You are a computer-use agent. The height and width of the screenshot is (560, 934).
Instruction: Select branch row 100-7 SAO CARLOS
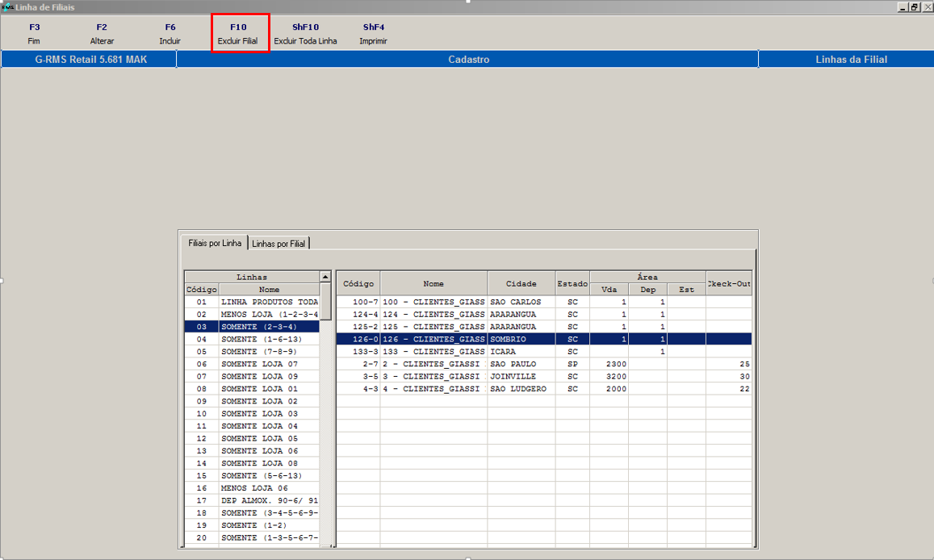pos(544,302)
